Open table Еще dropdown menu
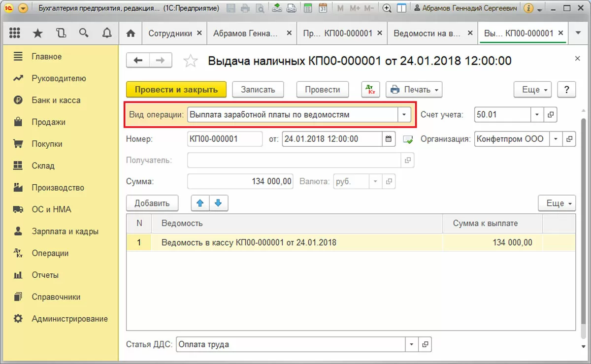The image size is (591, 364). (557, 203)
